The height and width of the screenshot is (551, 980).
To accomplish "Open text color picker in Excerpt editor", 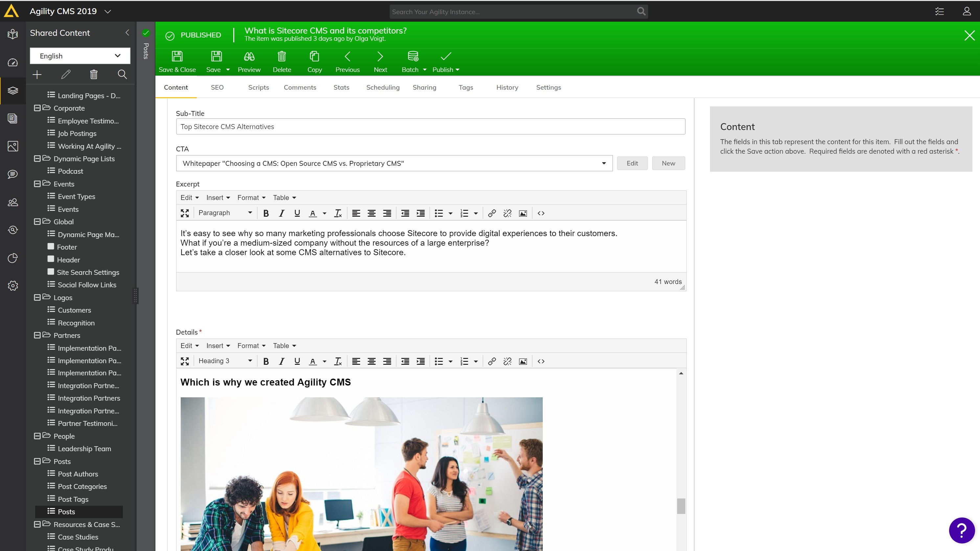I will click(x=325, y=213).
